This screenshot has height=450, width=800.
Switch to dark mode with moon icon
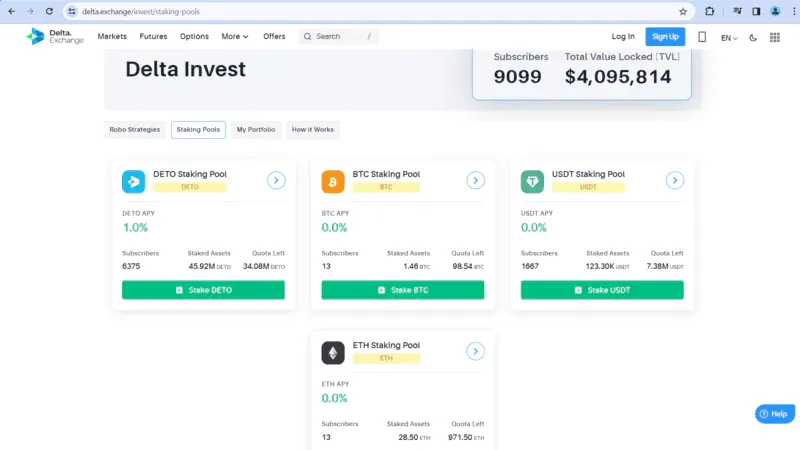[x=753, y=37]
